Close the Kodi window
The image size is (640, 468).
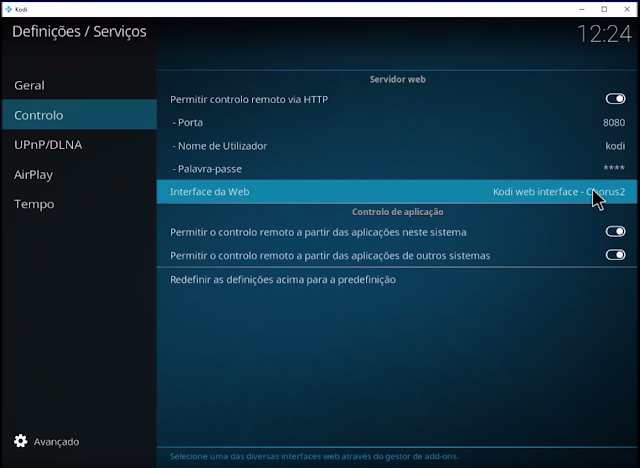click(627, 9)
